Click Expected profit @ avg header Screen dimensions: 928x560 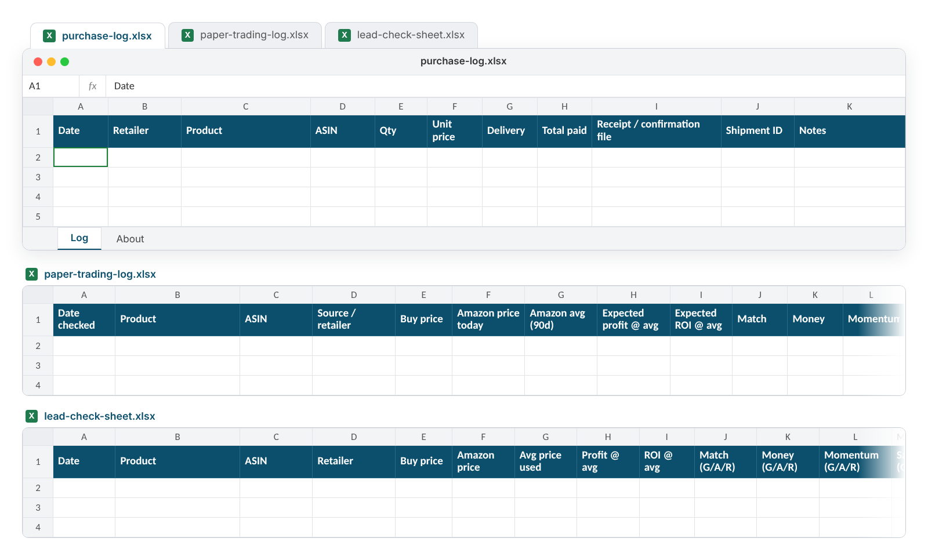633,319
